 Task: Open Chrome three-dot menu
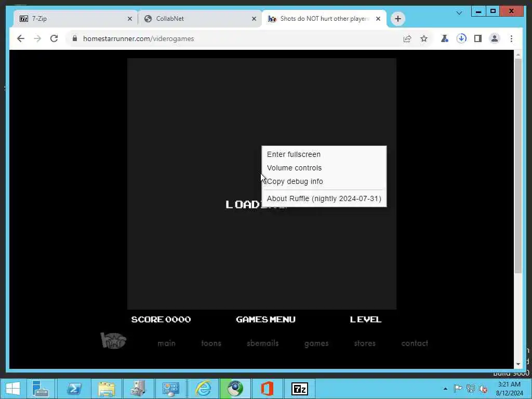511,38
